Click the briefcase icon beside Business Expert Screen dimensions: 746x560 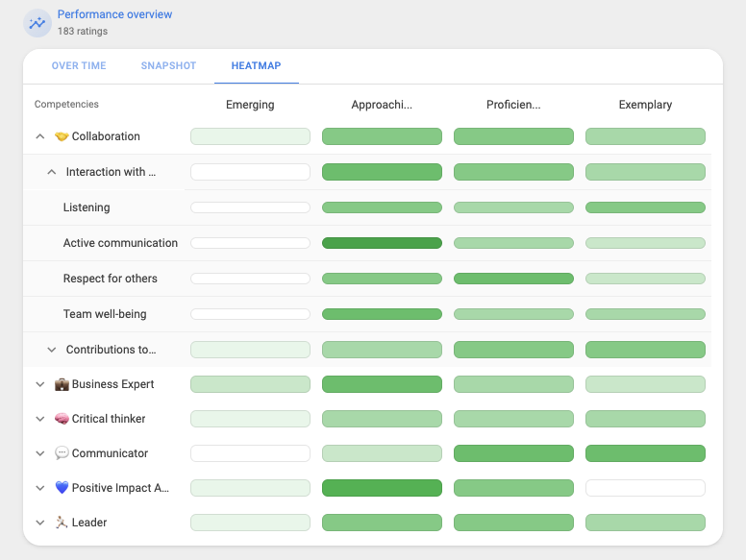62,384
